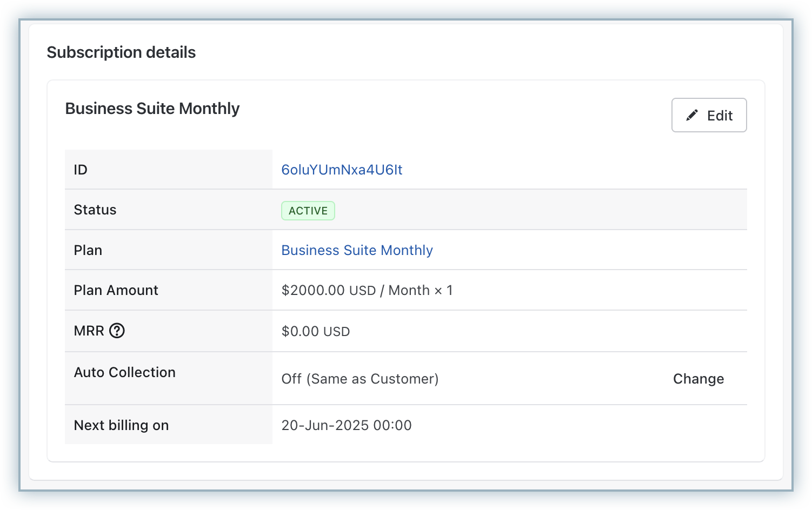Click the ID row label
This screenshot has height=510, width=812.
pyautogui.click(x=81, y=170)
